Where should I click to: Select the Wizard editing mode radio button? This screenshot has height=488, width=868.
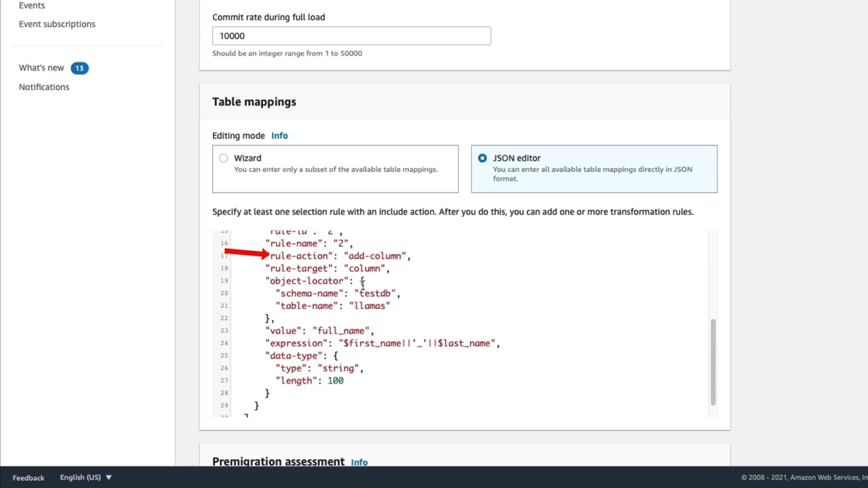(x=224, y=158)
